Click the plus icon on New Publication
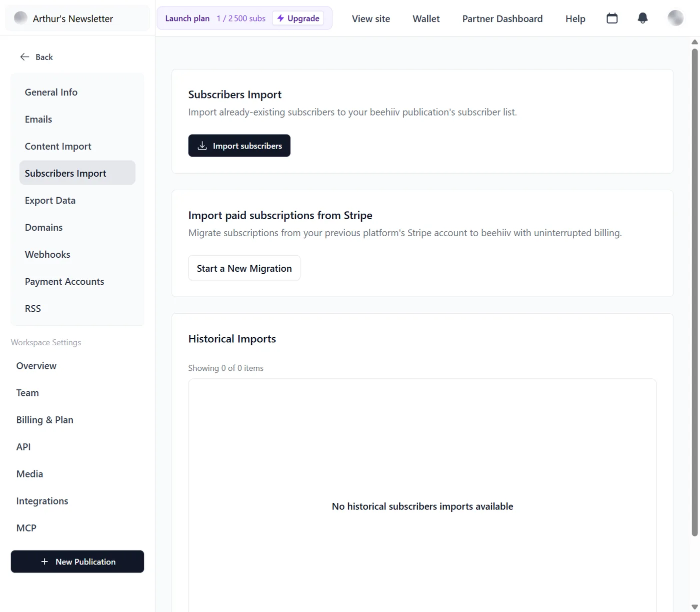Viewport: 700px width, 612px height. [44, 561]
